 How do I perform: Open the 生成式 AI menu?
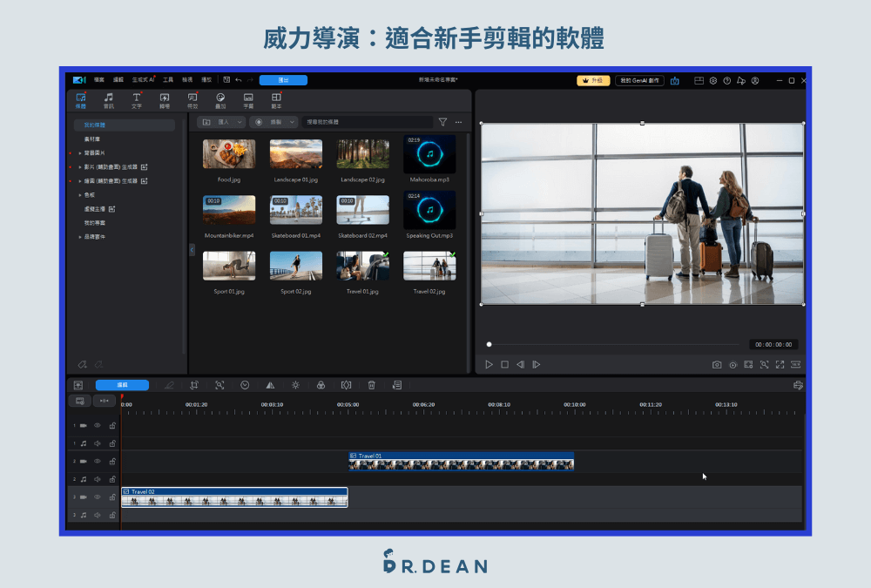click(144, 80)
